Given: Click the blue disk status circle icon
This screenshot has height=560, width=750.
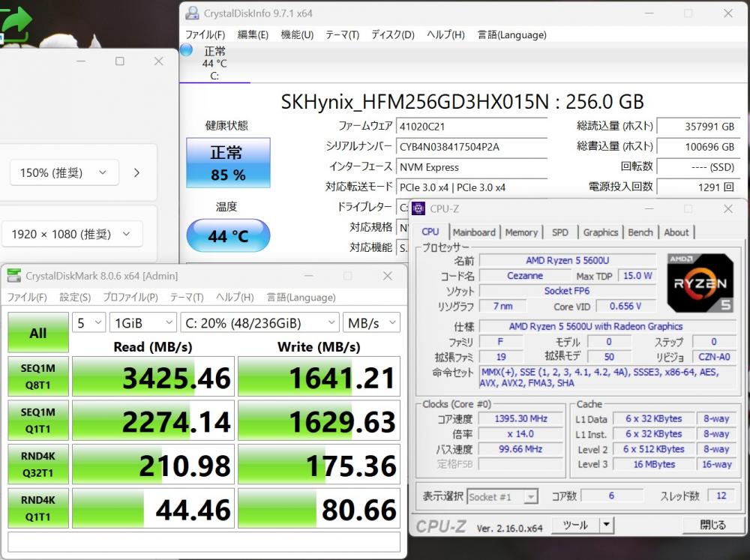Looking at the screenshot, I should 186,50.
